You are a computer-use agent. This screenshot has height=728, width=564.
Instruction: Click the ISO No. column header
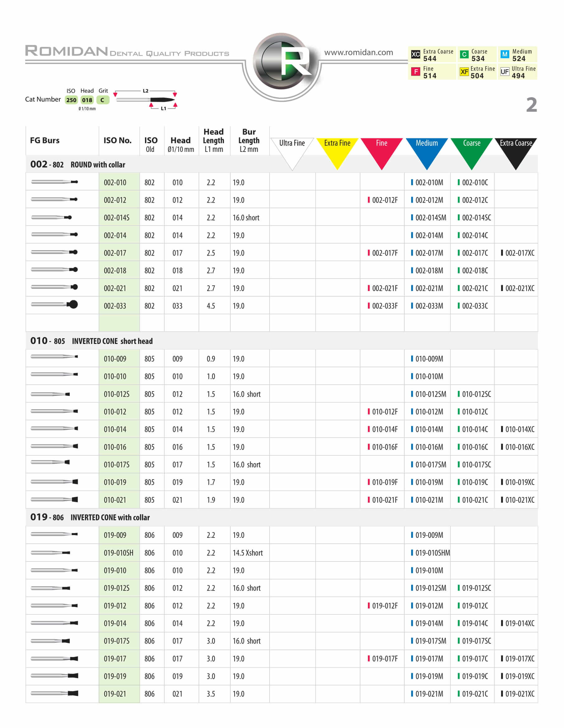[x=117, y=140]
